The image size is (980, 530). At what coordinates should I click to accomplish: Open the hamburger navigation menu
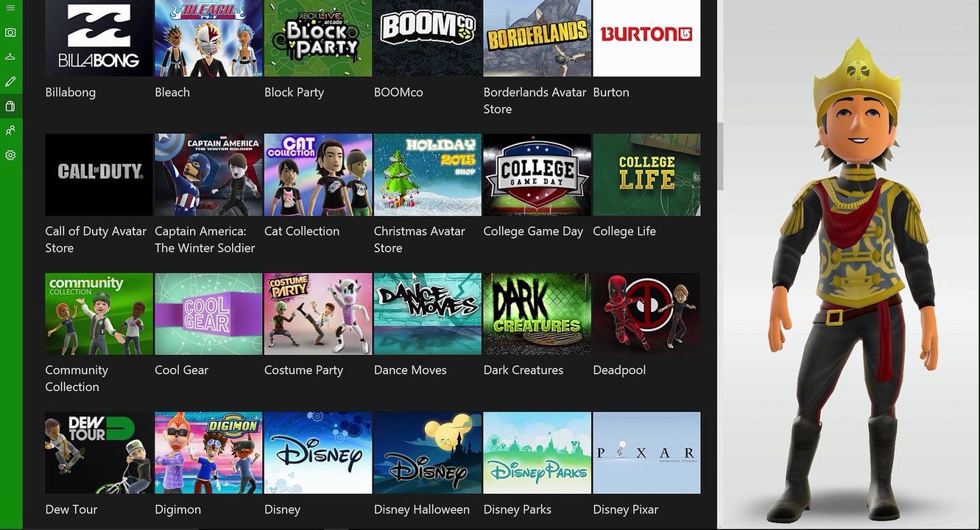[x=10, y=8]
